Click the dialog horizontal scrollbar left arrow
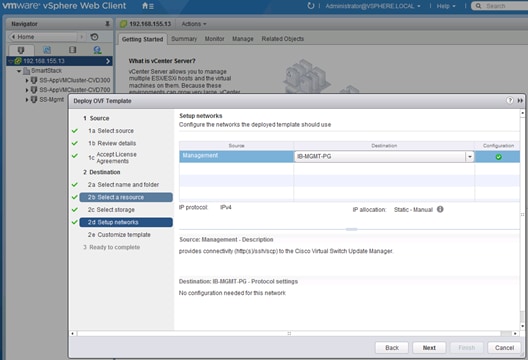Image resolution: width=528 pixels, height=360 pixels. point(72,333)
